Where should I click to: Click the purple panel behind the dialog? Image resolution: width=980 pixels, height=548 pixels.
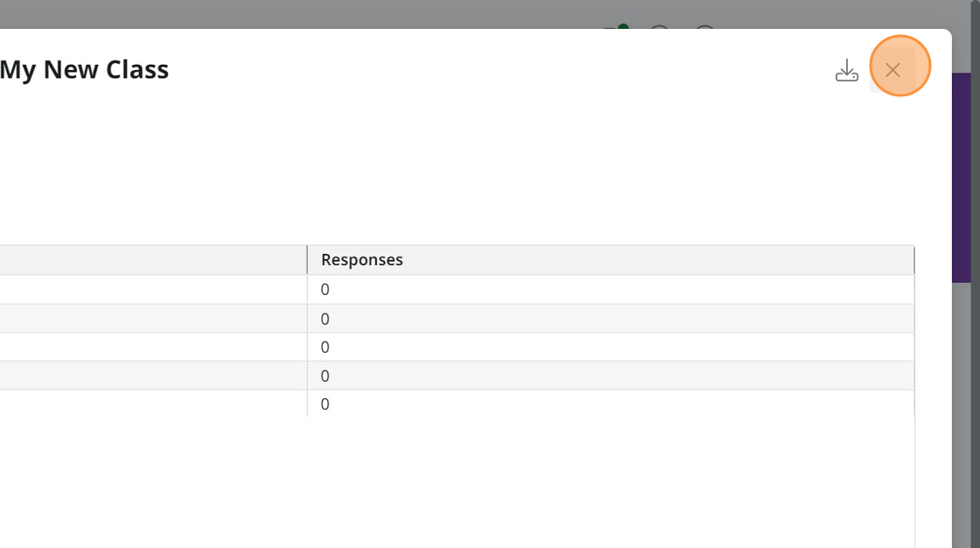[962, 175]
